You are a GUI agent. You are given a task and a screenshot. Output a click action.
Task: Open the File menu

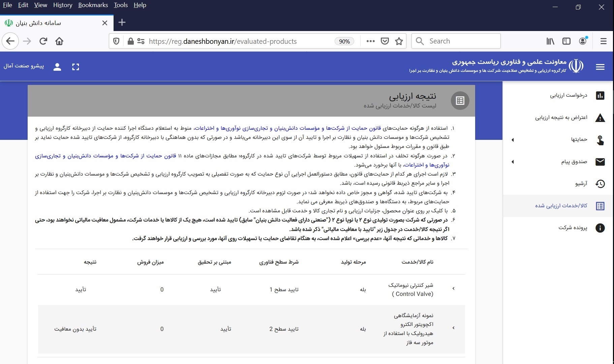pyautogui.click(x=7, y=5)
